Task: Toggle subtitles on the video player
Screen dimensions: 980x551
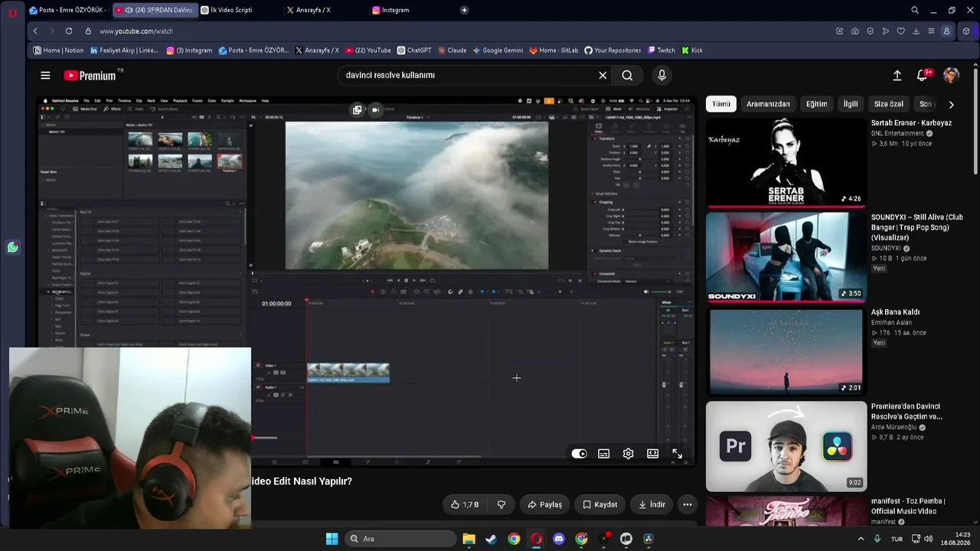Action: (x=604, y=454)
